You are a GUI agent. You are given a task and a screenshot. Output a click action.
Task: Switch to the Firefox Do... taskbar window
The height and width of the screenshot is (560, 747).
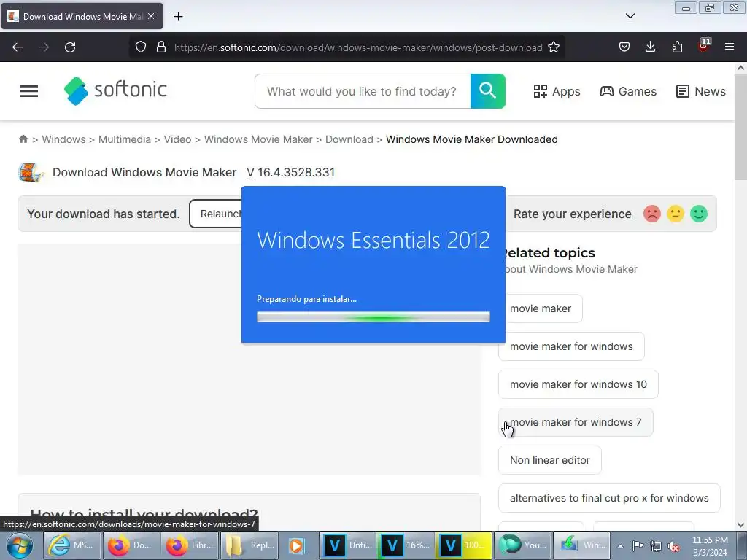click(131, 545)
